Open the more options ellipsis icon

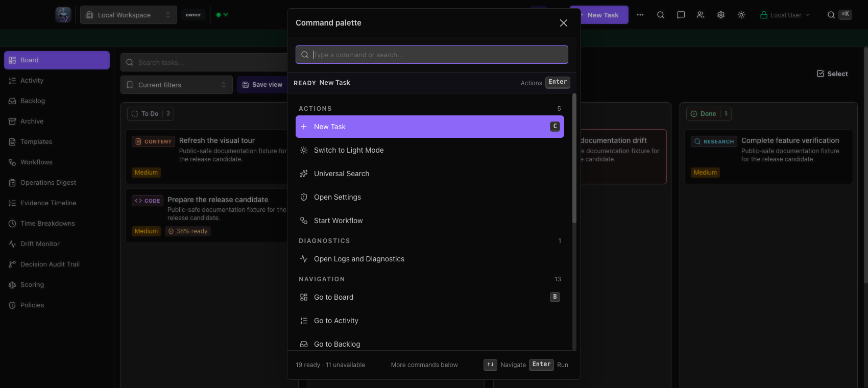tap(640, 15)
